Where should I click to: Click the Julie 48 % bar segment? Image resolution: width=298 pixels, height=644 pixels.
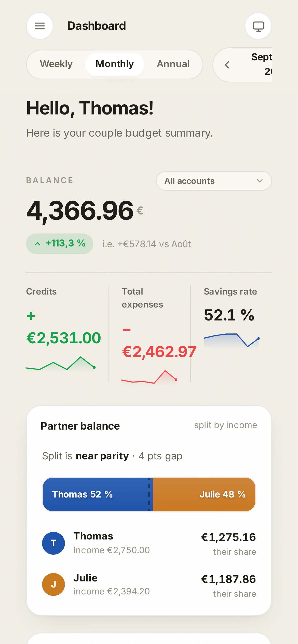[204, 494]
